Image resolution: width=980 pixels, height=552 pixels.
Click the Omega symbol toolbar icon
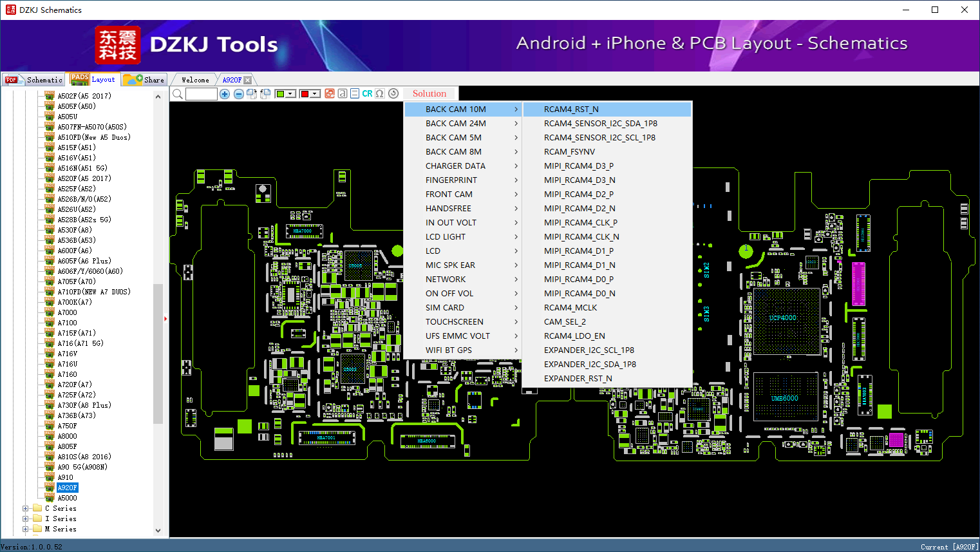point(380,93)
